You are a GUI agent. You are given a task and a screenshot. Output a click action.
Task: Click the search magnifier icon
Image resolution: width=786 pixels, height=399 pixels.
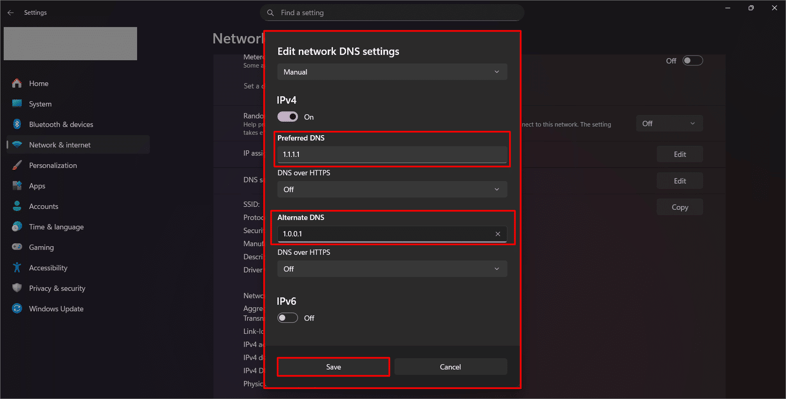[270, 13]
